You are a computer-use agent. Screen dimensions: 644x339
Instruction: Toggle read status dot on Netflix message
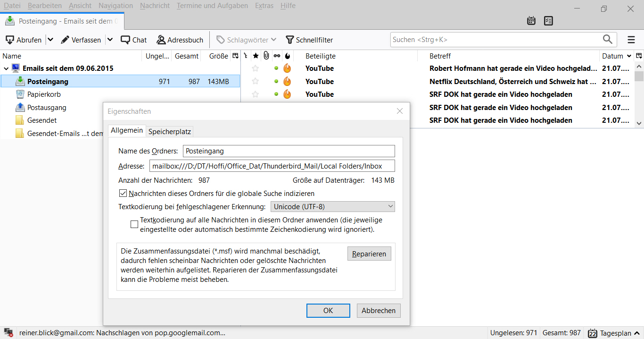[x=276, y=81]
